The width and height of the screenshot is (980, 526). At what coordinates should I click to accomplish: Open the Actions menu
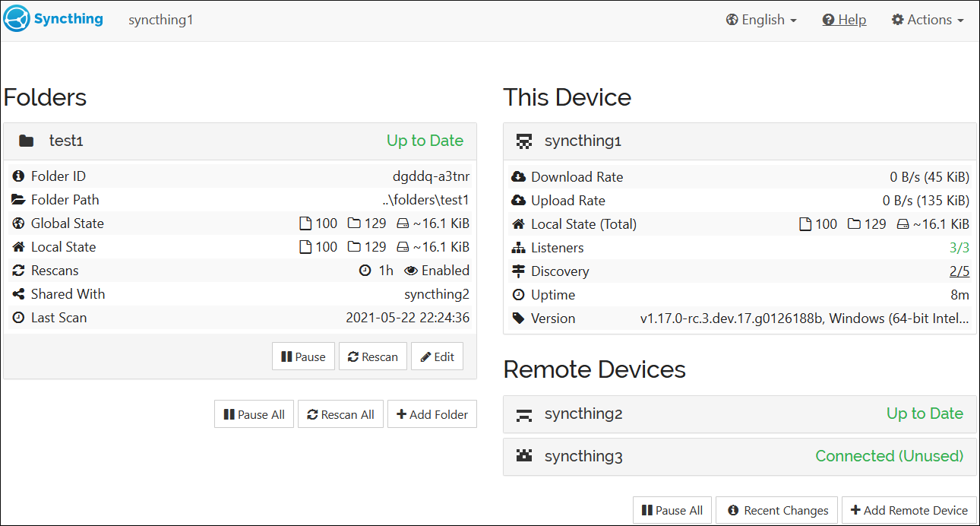pos(927,20)
